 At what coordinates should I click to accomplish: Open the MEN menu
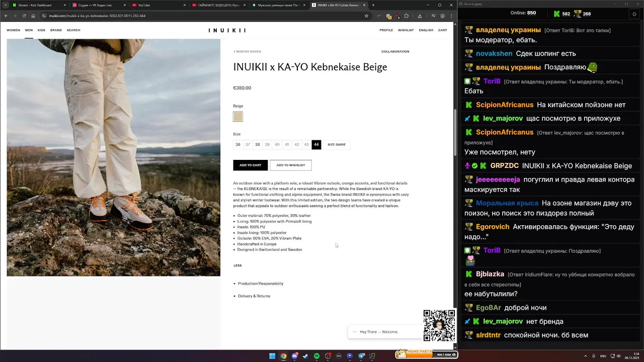(x=29, y=30)
